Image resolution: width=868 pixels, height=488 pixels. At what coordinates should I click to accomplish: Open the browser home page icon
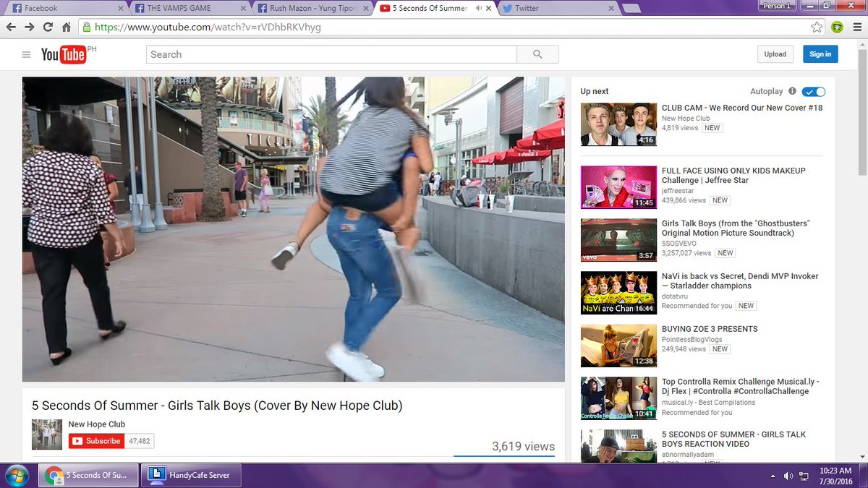(67, 27)
